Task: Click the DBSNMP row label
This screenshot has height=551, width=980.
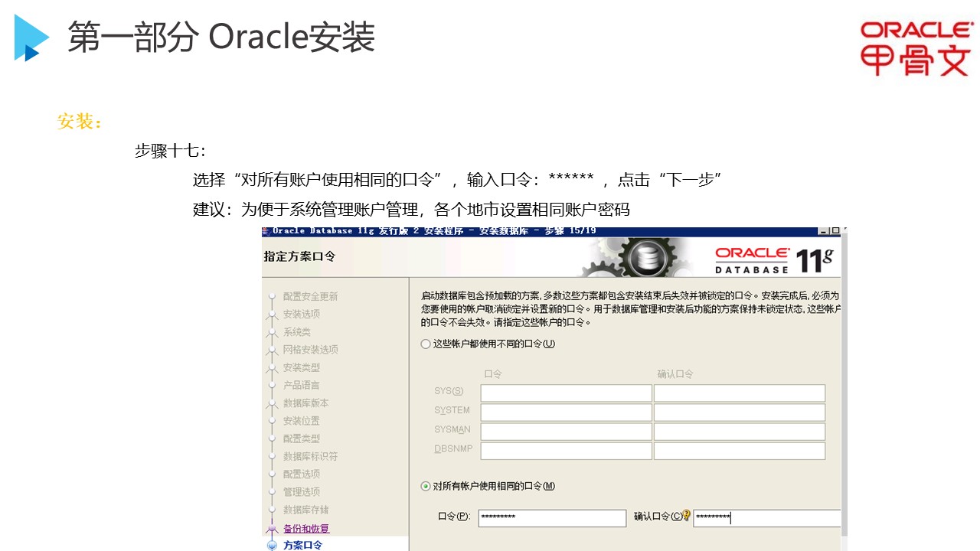Action: coord(452,449)
